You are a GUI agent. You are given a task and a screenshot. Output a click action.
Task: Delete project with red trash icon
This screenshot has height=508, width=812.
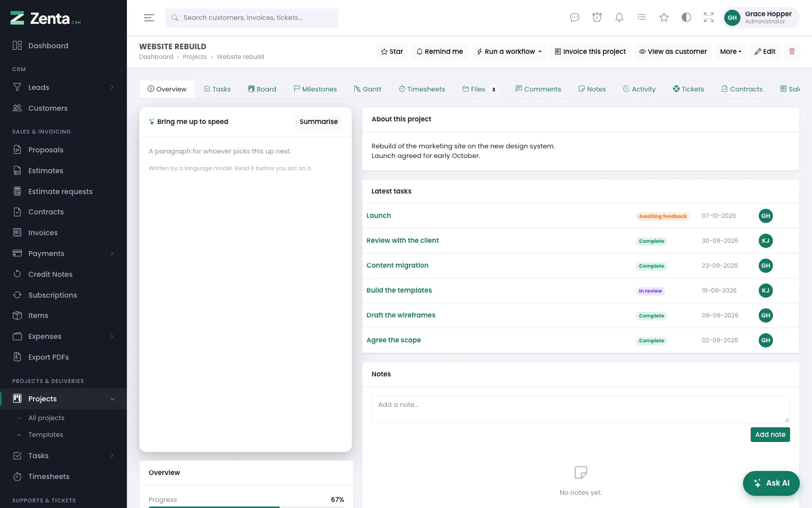click(x=792, y=51)
